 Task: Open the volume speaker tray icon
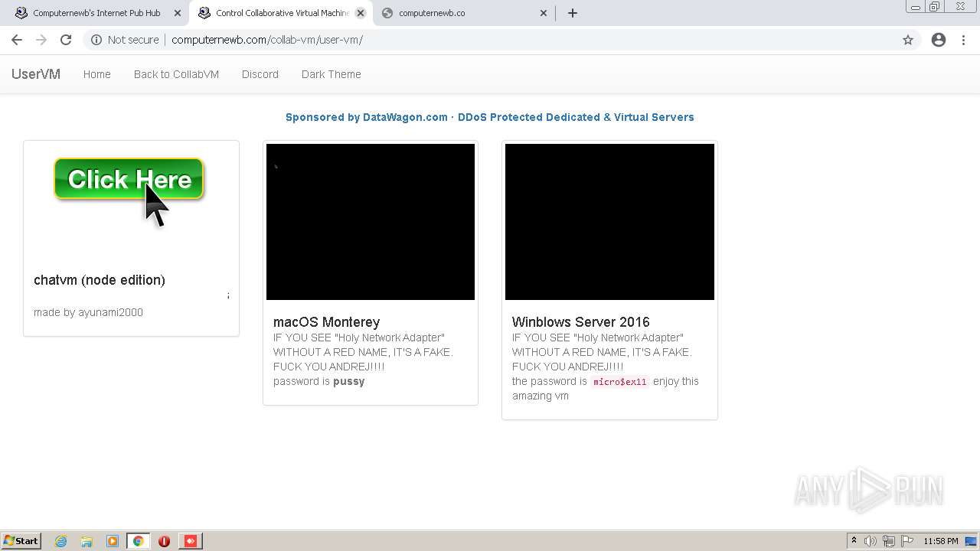[x=871, y=541]
